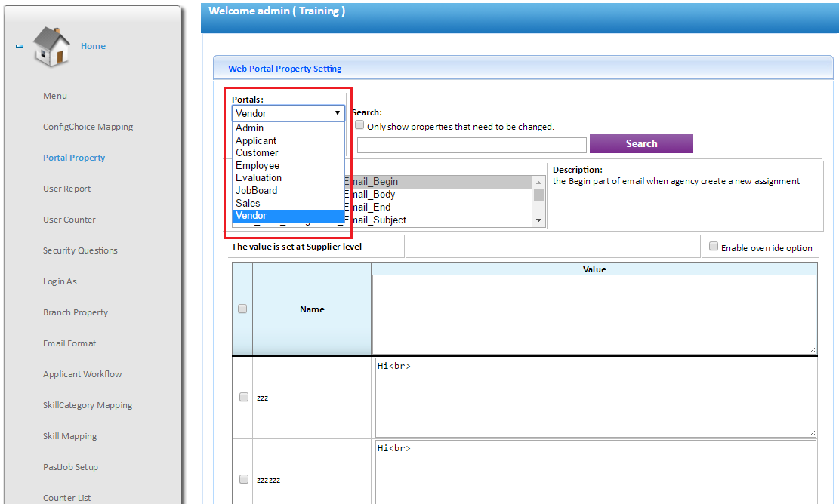Open Login As page

click(60, 281)
